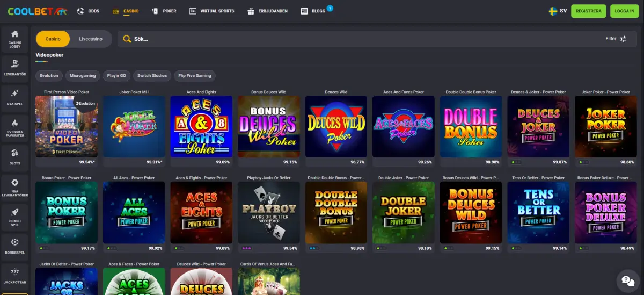Click First Person Video Poker title text
The image size is (644, 295).
pos(67,92)
